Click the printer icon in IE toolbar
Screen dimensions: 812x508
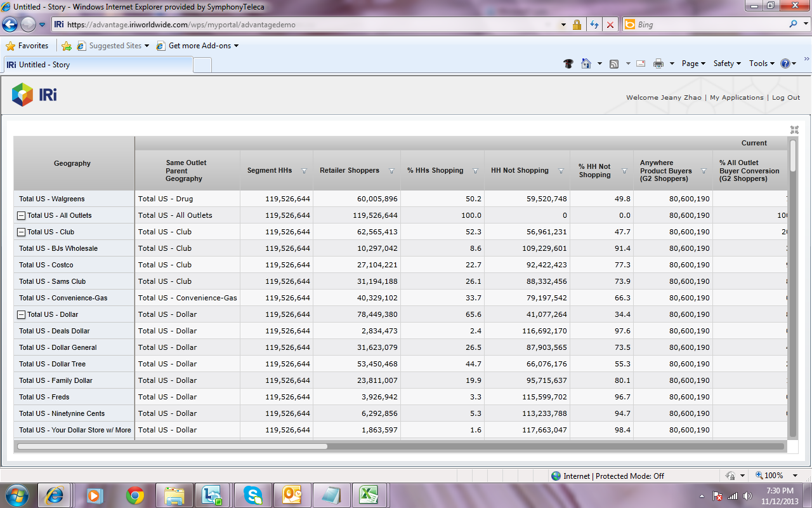658,63
